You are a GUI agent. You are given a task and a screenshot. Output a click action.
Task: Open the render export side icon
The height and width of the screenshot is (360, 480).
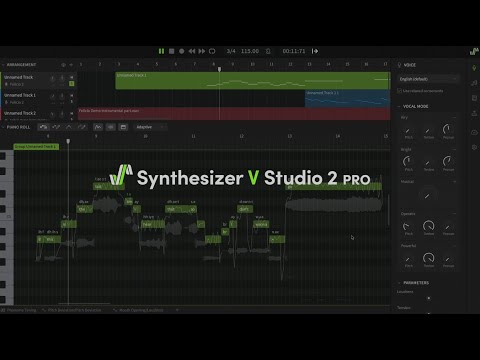[474, 113]
